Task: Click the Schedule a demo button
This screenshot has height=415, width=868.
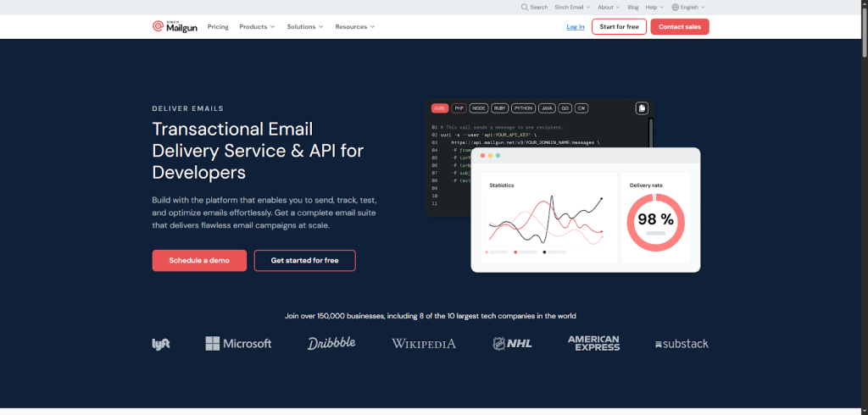Action: click(x=199, y=260)
